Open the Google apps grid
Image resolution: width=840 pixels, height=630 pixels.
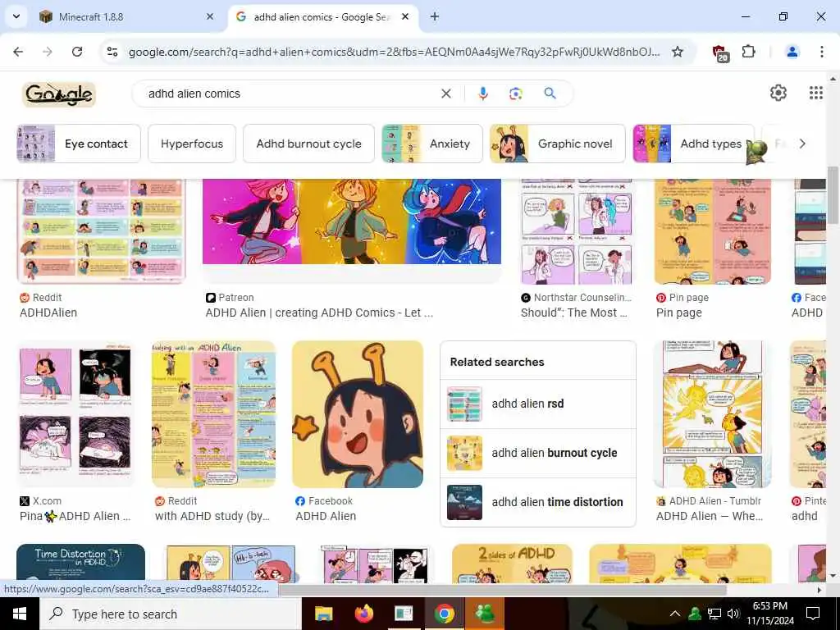point(816,93)
